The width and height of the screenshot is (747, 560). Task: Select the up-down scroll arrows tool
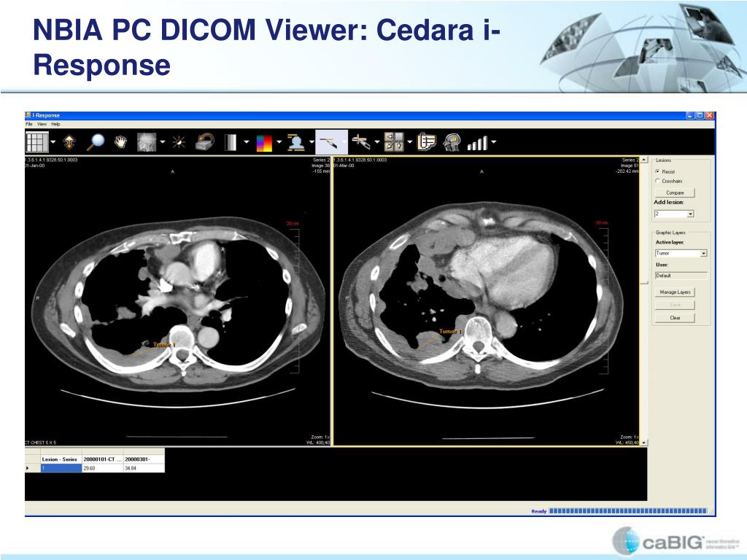point(69,142)
